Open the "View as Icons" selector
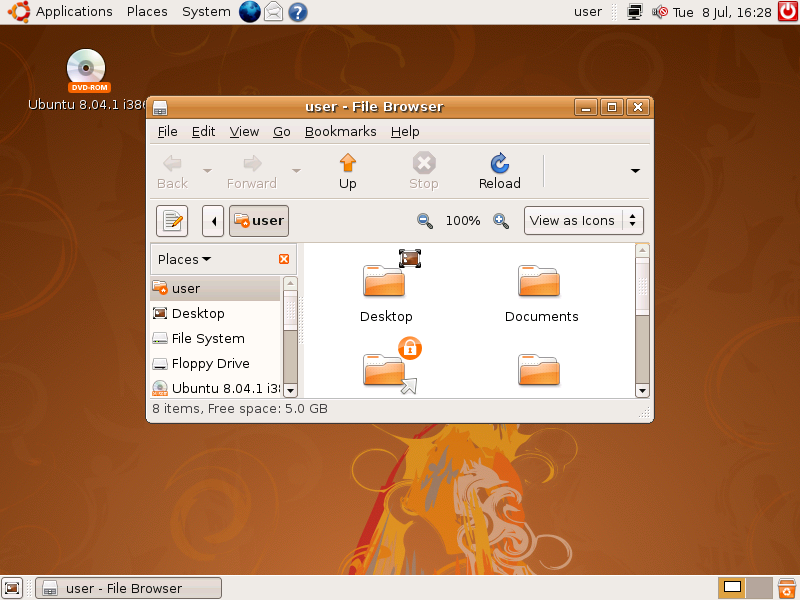800x600 pixels. (x=583, y=220)
